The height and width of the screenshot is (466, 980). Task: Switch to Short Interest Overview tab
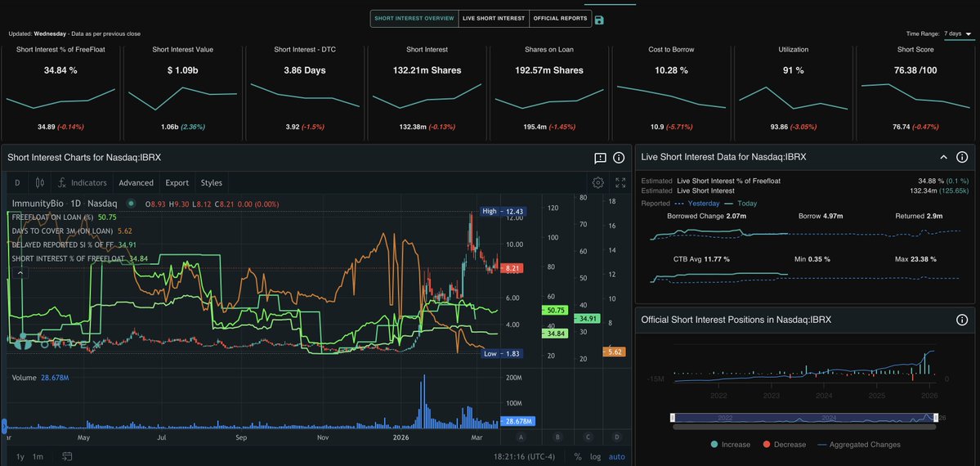414,19
